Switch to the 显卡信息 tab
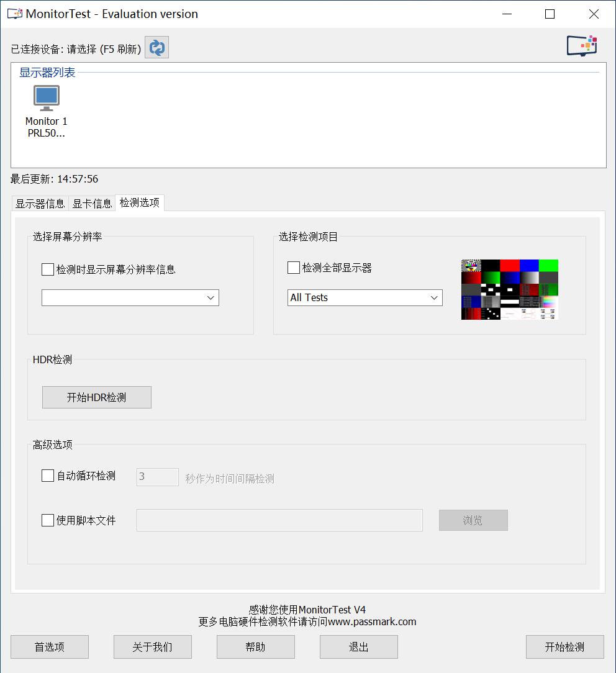 pyautogui.click(x=91, y=202)
